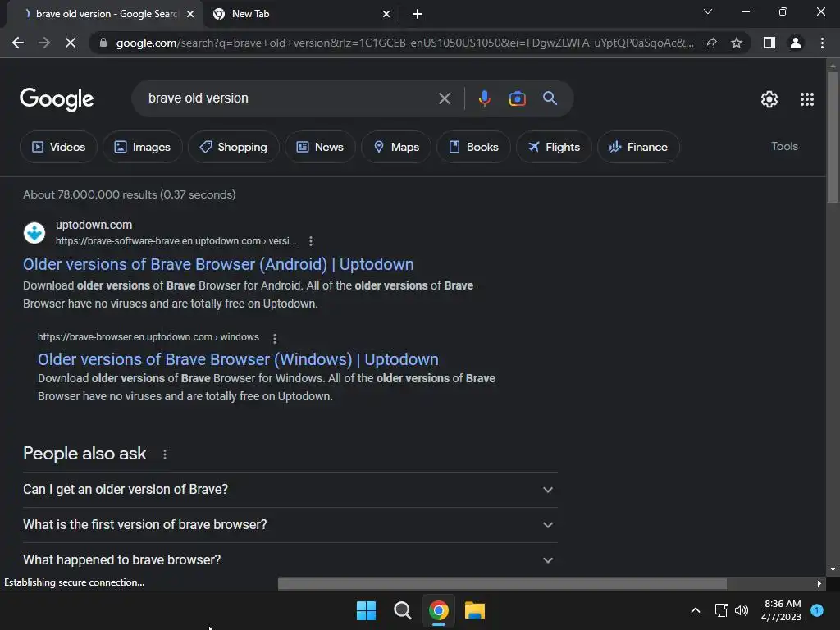The width and height of the screenshot is (840, 630).
Task: Open the Chrome profile icon
Action: coord(796,43)
